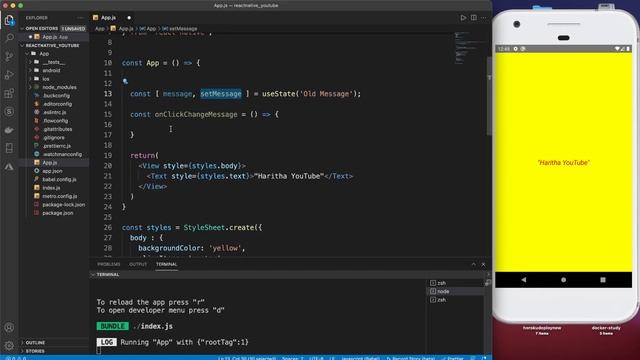Viewport: 640px width, 360px height.
Task: Click the unsaved dot on App.js tab
Action: coord(129,18)
